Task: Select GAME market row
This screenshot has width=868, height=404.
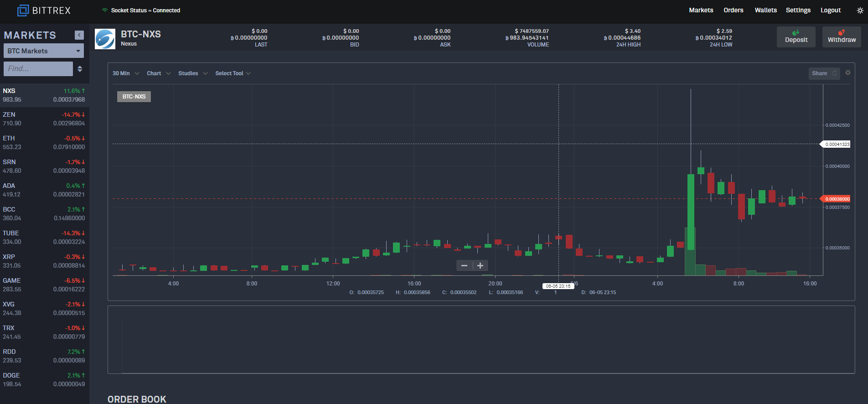Action: (44, 285)
